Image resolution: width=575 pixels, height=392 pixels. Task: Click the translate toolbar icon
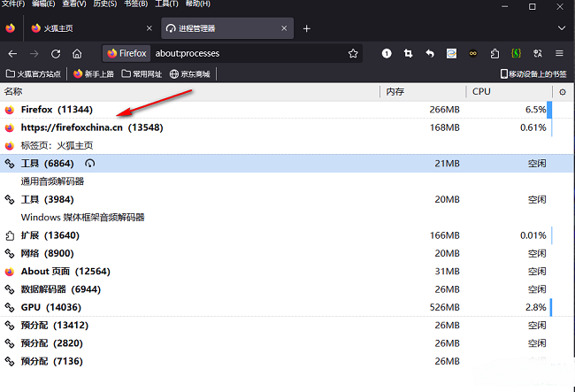coord(538,54)
